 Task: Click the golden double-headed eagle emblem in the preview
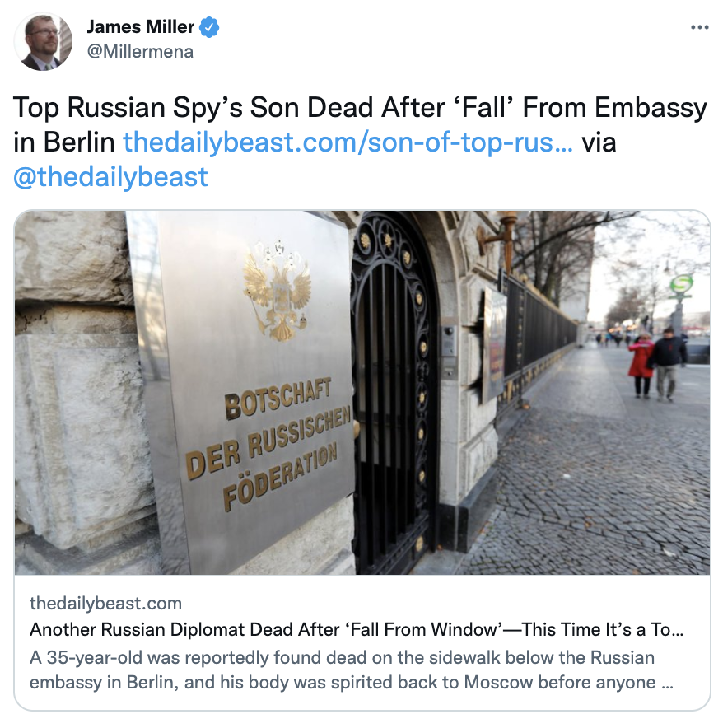[x=278, y=291]
